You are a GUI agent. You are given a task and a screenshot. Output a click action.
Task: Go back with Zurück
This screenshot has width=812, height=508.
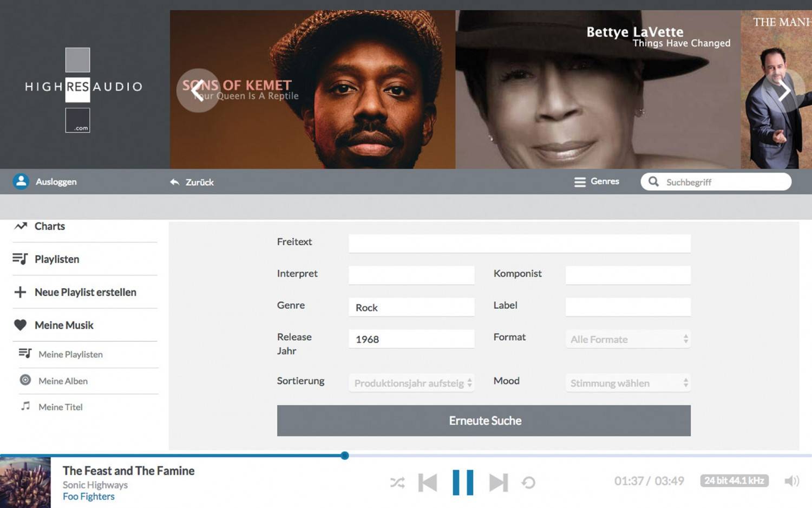click(200, 183)
